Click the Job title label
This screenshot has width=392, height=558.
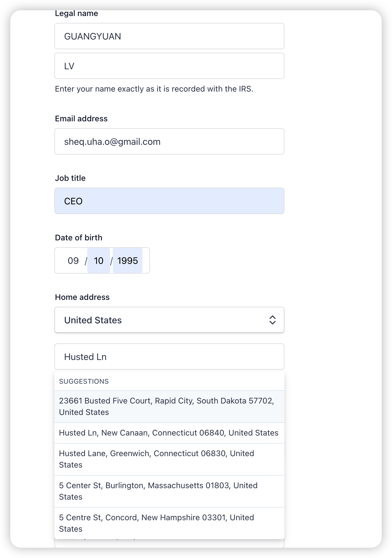point(70,178)
